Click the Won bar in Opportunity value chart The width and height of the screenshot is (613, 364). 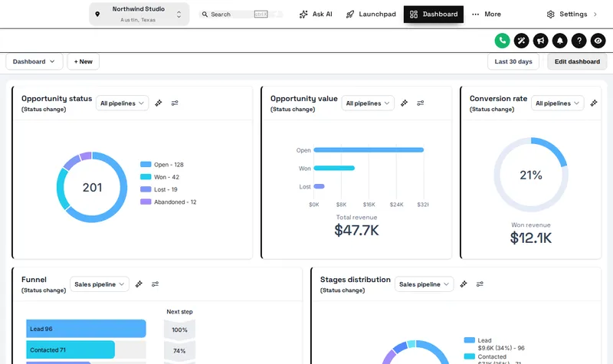[x=334, y=168]
